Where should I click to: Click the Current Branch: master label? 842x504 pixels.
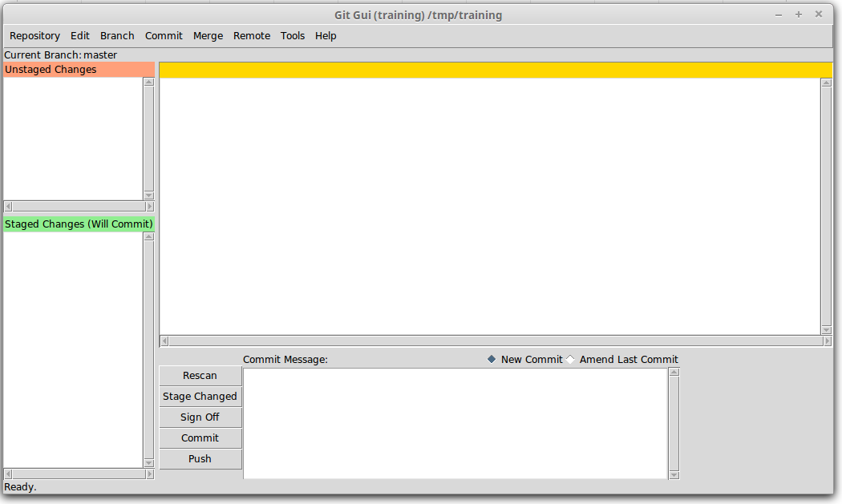(x=61, y=54)
